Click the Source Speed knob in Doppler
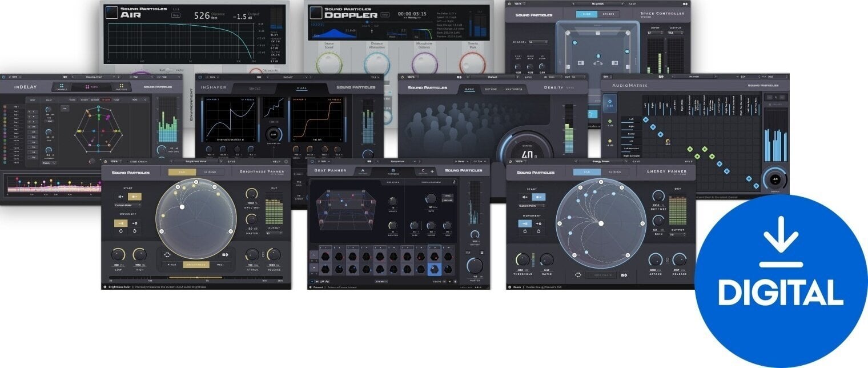The height and width of the screenshot is (368, 868). coord(328,64)
